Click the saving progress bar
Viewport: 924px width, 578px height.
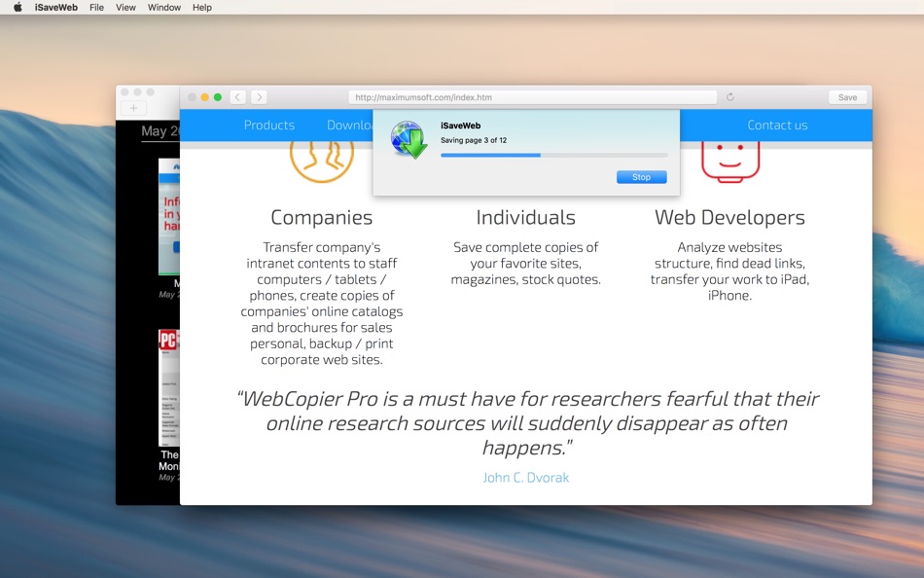point(554,155)
